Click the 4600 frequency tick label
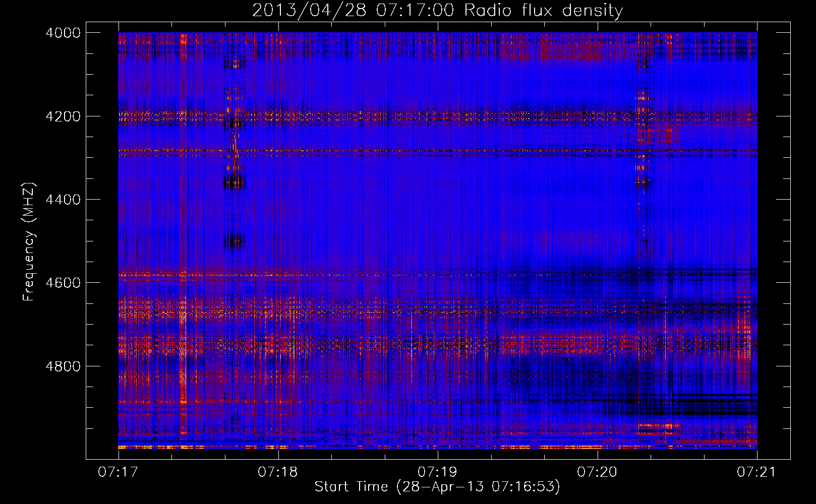816x504 pixels. (63, 283)
